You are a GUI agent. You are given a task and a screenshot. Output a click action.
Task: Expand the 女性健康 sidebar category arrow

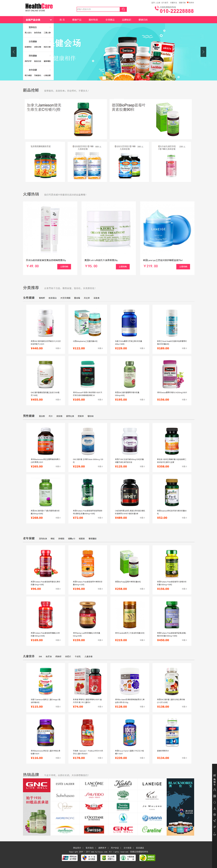50,42
